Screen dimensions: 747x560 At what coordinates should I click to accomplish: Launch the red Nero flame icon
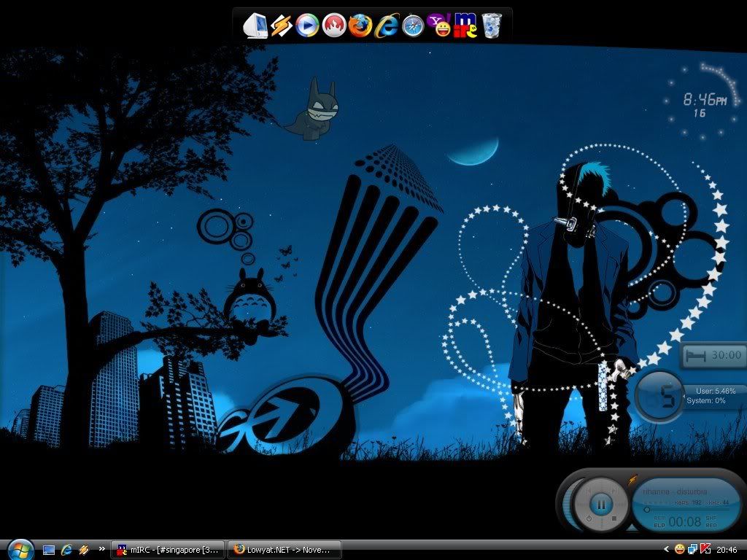tap(333, 26)
